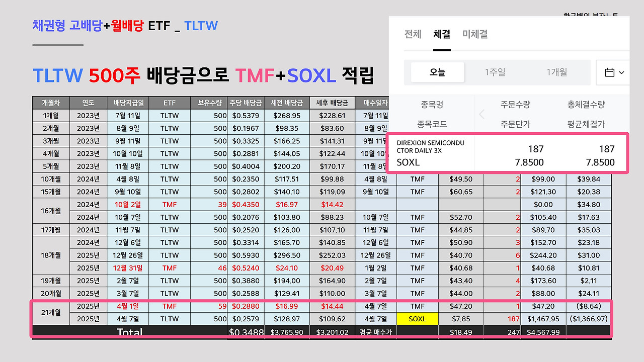
Task: Click the $268.95 pre-tax dividend cell
Action: tap(287, 115)
